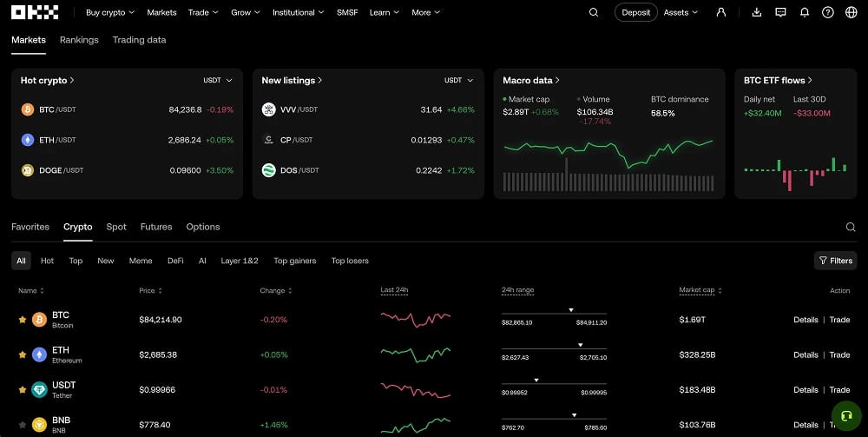Screen dimensions: 868x437
Task: Expand the Trade menu
Action: 203,12
